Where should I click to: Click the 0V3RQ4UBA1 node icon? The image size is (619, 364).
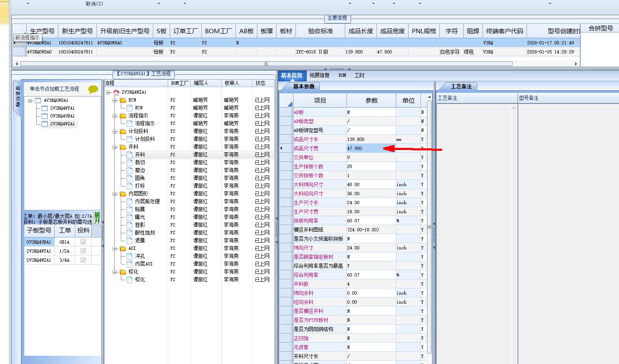[x=45, y=116]
